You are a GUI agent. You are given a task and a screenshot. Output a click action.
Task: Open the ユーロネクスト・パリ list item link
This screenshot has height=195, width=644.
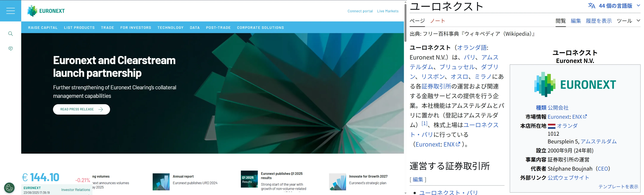[x=449, y=192]
